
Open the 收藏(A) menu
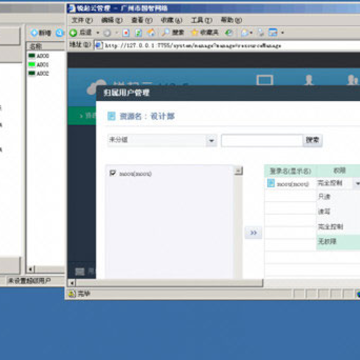pyautogui.click(x=171, y=20)
